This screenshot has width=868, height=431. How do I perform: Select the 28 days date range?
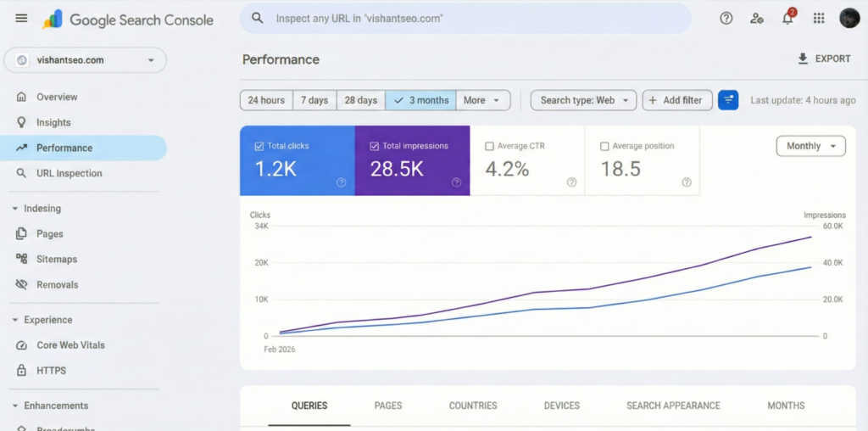(360, 100)
